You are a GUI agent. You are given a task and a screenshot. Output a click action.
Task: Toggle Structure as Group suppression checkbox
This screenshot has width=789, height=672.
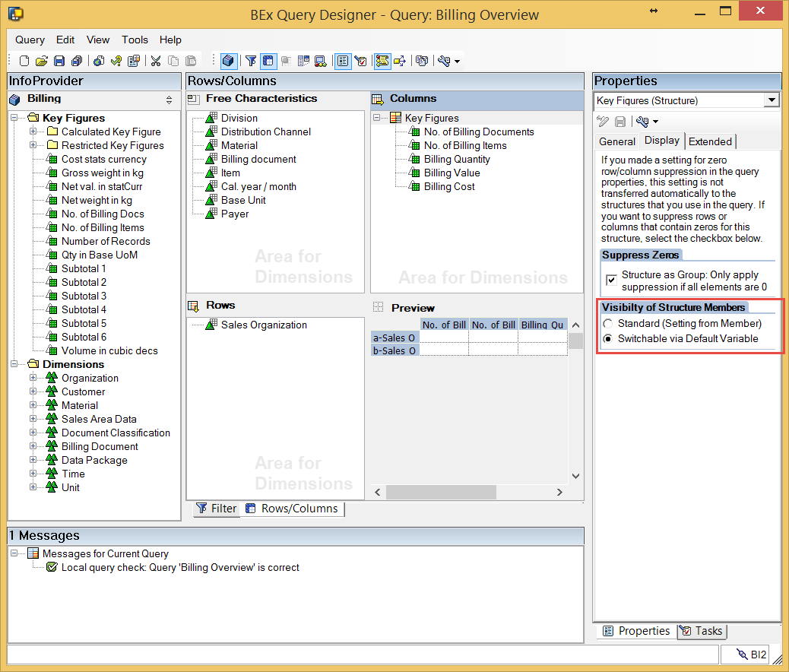[611, 281]
